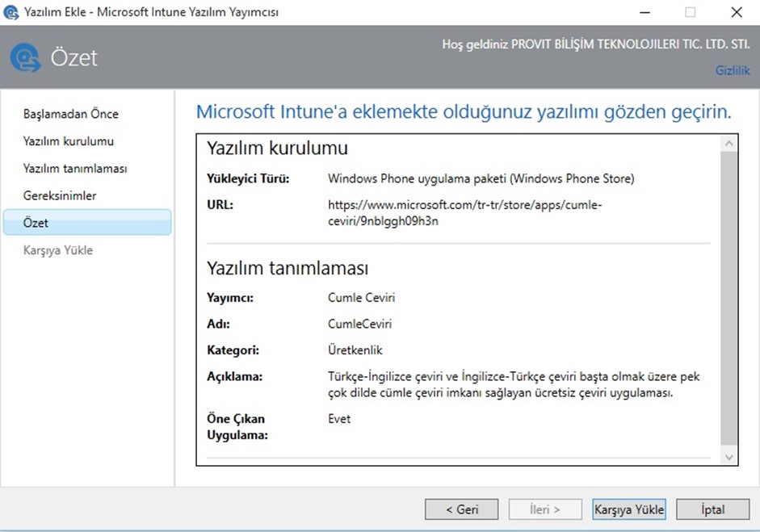Viewport: 760px width, 532px height.
Task: Switch to the Gereksinimler step
Action: click(60, 195)
